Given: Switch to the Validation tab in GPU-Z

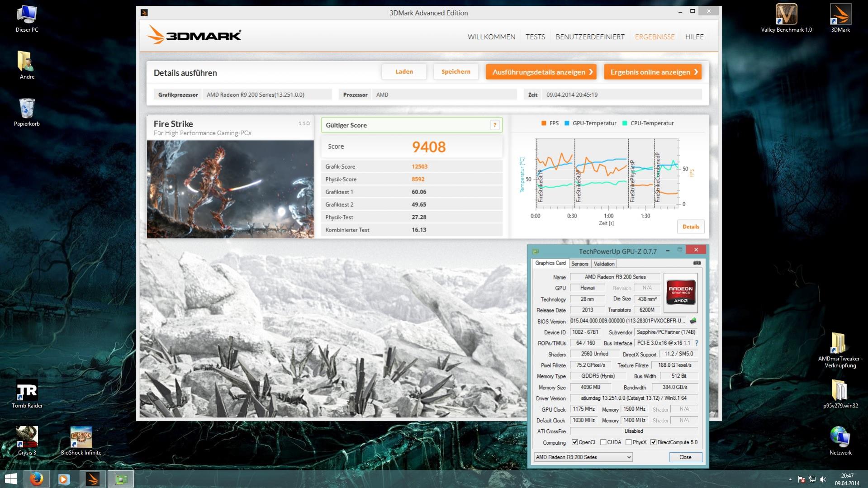Looking at the screenshot, I should point(604,264).
